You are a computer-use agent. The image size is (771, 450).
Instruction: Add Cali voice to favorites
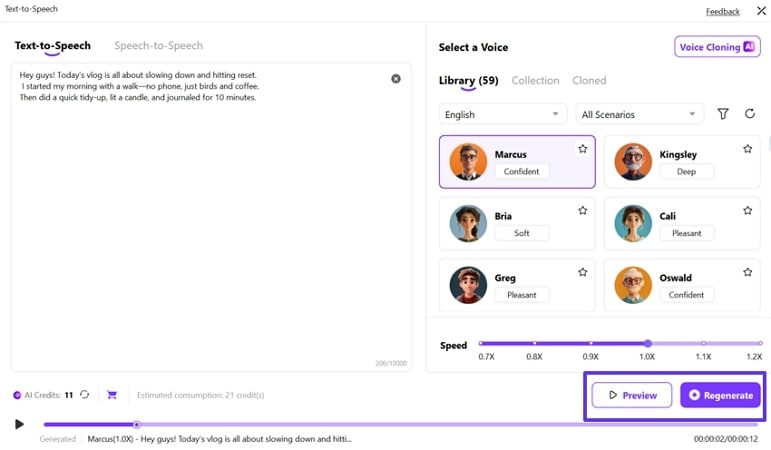click(747, 211)
